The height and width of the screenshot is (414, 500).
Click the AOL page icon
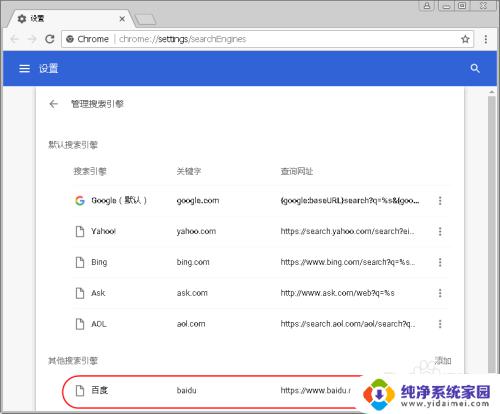pyautogui.click(x=80, y=324)
